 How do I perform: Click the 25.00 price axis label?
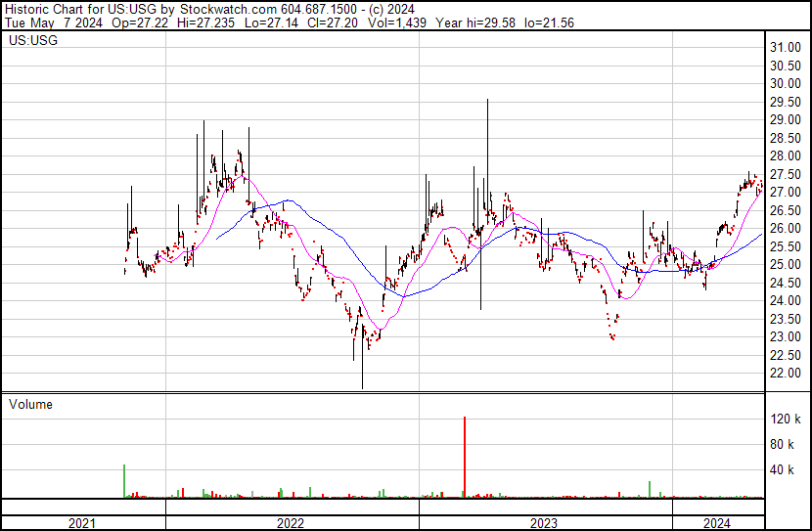click(787, 265)
